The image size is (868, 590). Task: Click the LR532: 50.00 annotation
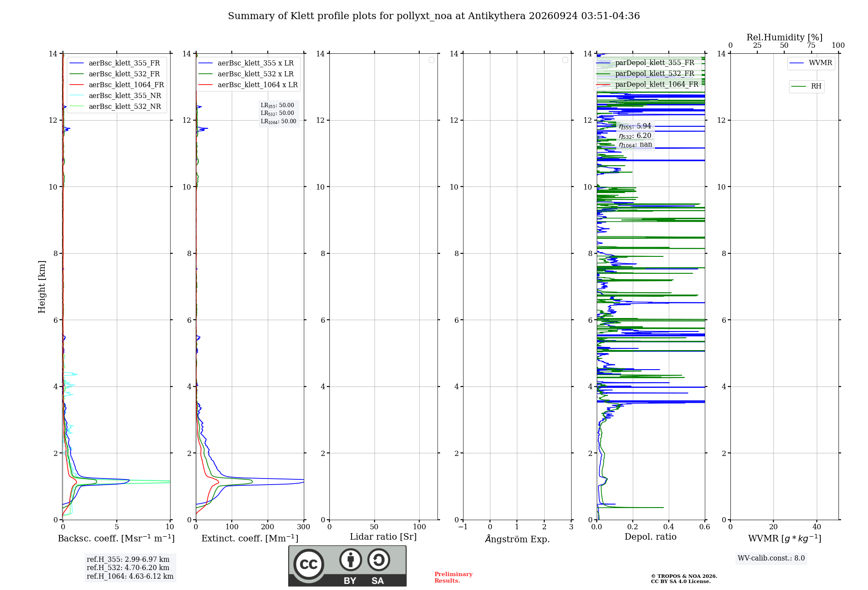point(277,113)
